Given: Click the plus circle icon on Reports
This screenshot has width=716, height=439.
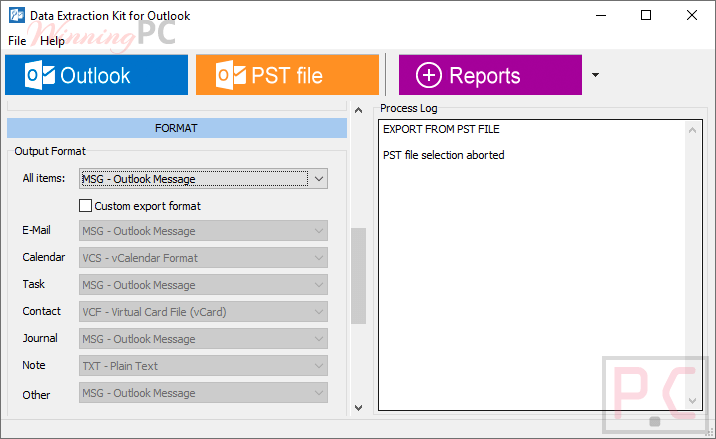Looking at the screenshot, I should 429,75.
